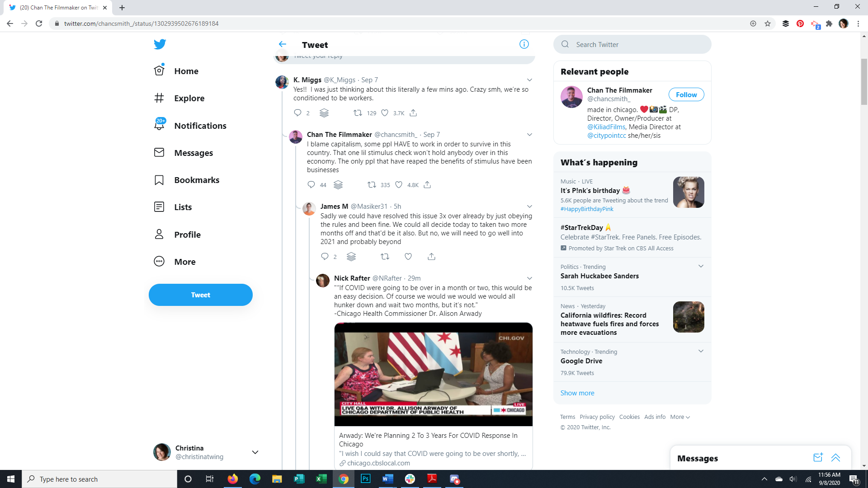Open the Notifications bell icon
The width and height of the screenshot is (868, 488).
coord(159,125)
